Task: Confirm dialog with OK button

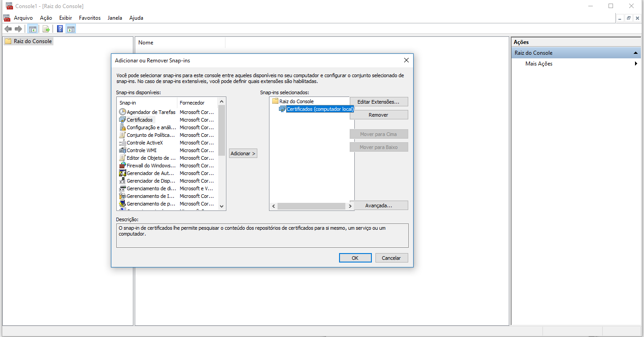Action: pyautogui.click(x=355, y=258)
